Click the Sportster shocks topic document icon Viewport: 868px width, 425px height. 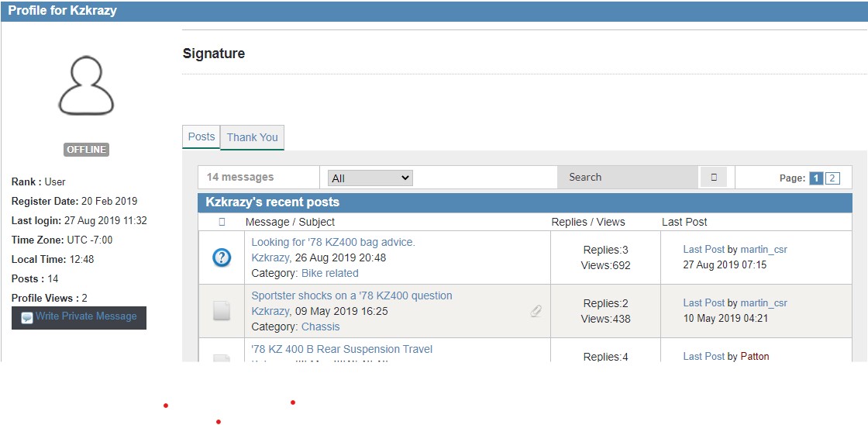pyautogui.click(x=222, y=311)
